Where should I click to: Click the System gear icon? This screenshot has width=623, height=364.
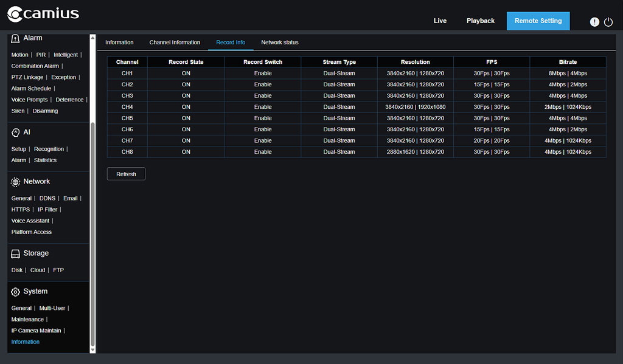[14, 291]
